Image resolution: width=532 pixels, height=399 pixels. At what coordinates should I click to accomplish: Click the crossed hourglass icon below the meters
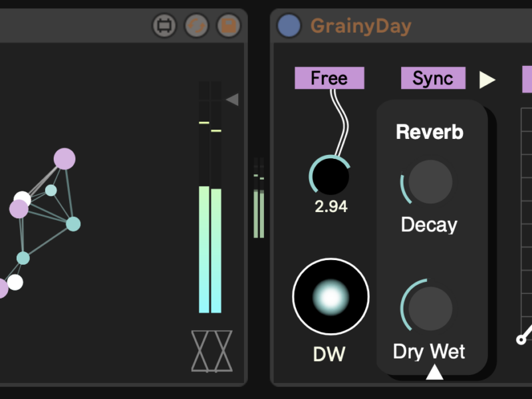tap(212, 350)
